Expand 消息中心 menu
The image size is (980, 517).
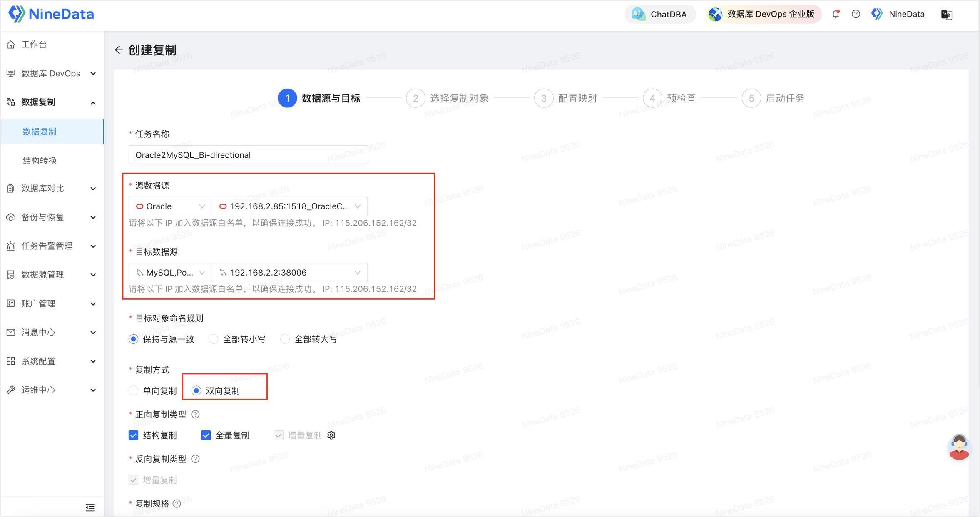tap(52, 332)
